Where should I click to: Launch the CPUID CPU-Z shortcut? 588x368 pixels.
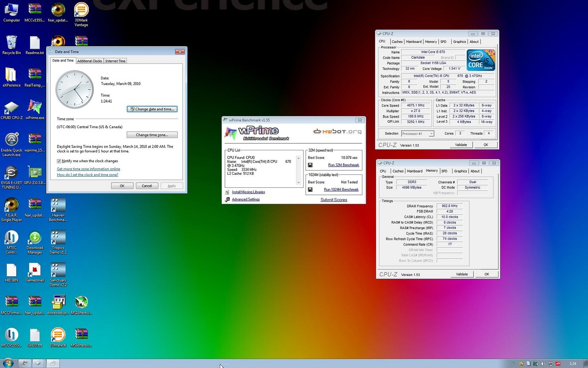12,110
